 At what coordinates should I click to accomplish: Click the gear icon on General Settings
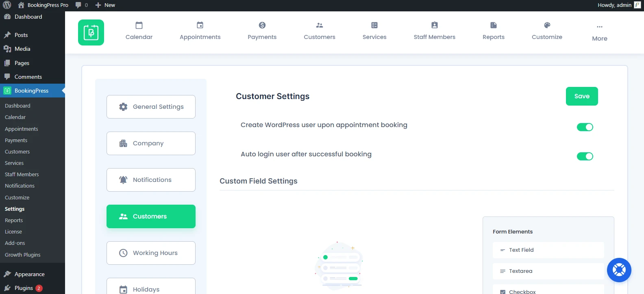[123, 107]
